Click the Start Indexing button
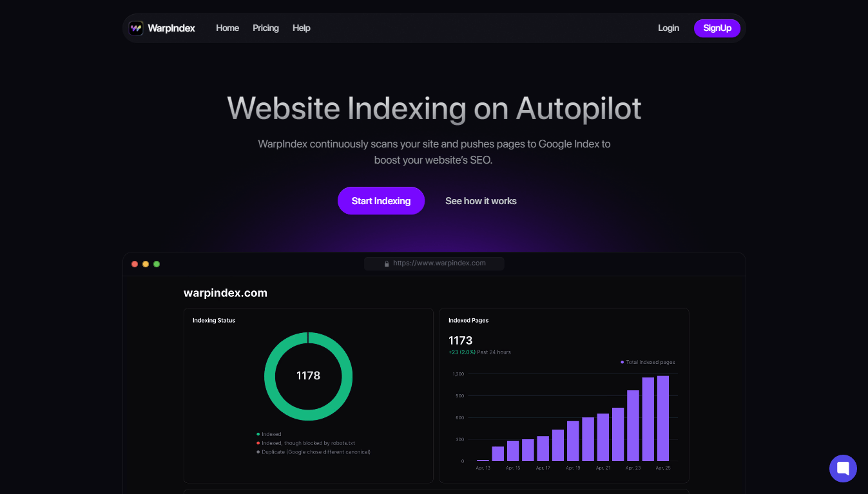The height and width of the screenshot is (494, 868). coord(381,201)
